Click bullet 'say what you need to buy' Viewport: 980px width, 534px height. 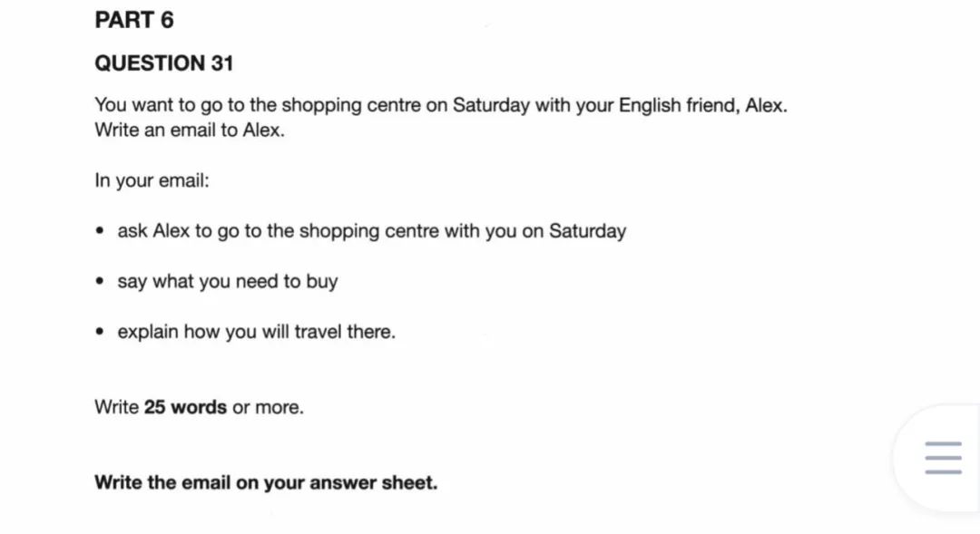tap(228, 282)
